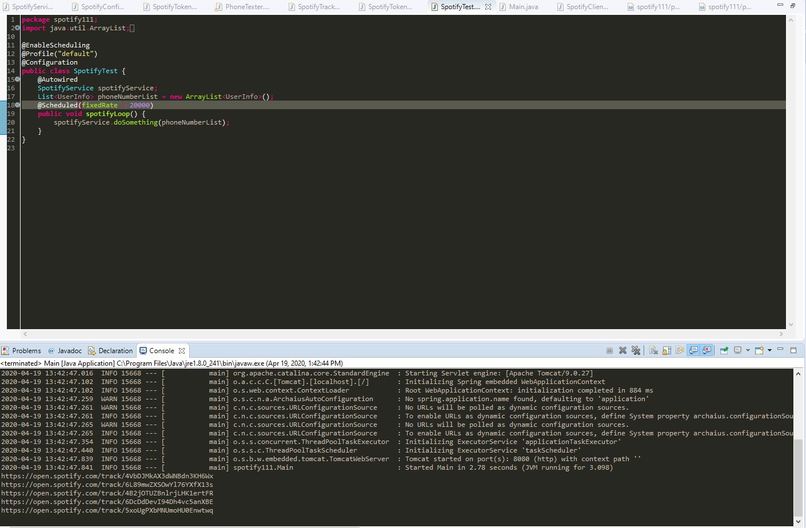Click the Spotify track URL starting 5xoUgPXb
Viewport: 806px width, 528px height.
107,511
